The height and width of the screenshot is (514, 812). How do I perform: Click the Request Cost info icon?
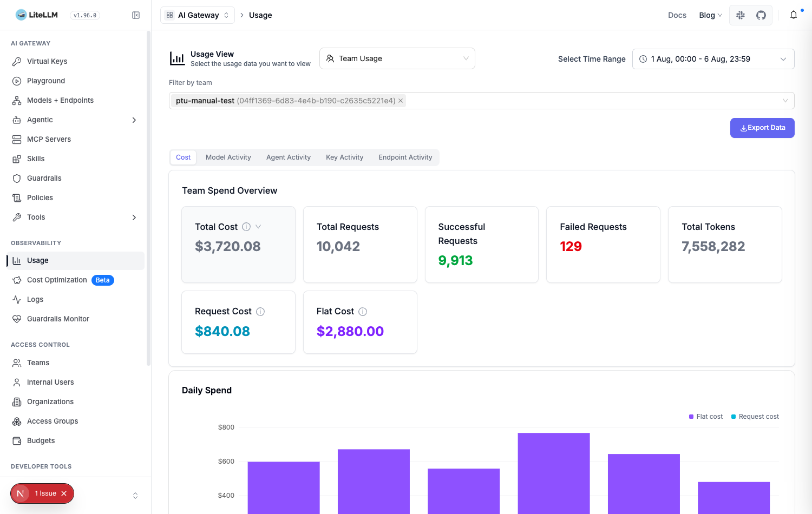(260, 312)
